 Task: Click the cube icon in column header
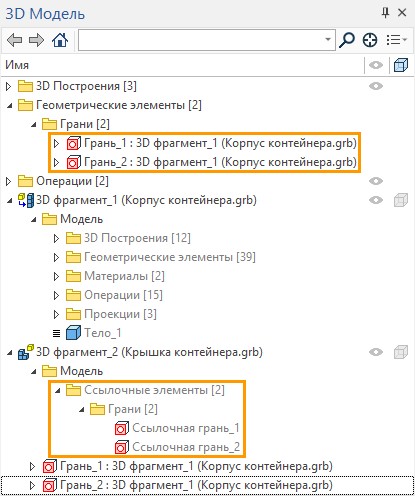[x=401, y=65]
